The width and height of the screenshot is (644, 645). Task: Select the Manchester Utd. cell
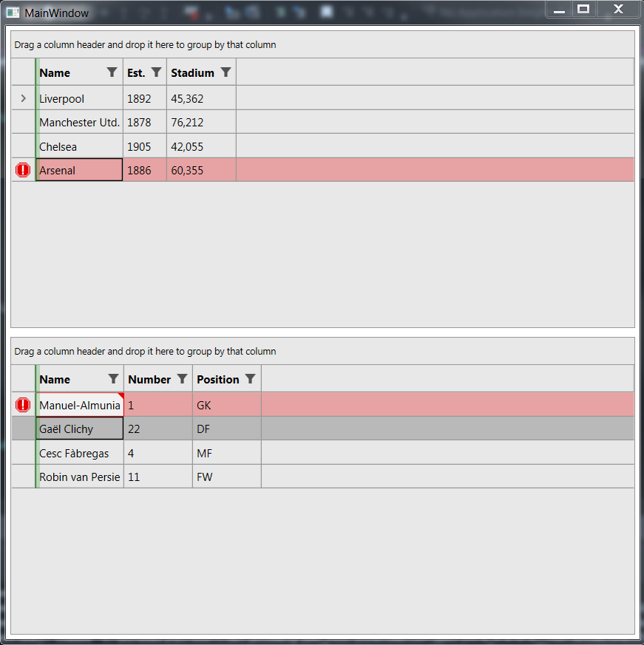(80, 122)
